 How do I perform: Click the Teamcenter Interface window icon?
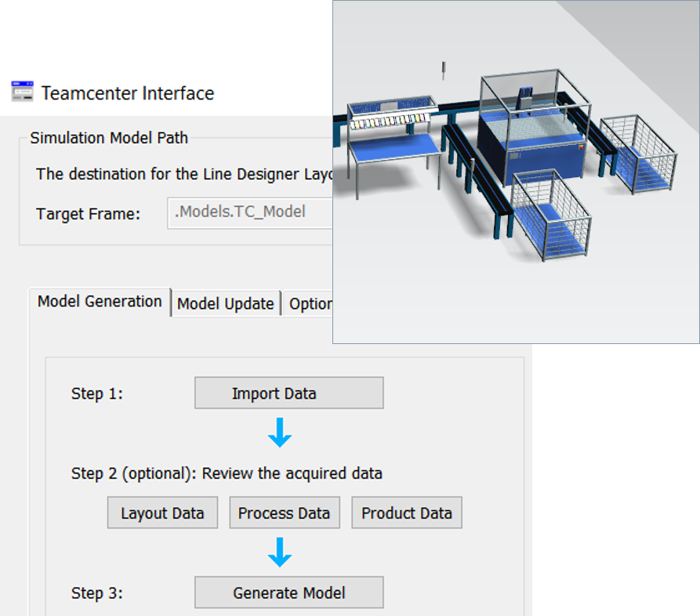22,92
